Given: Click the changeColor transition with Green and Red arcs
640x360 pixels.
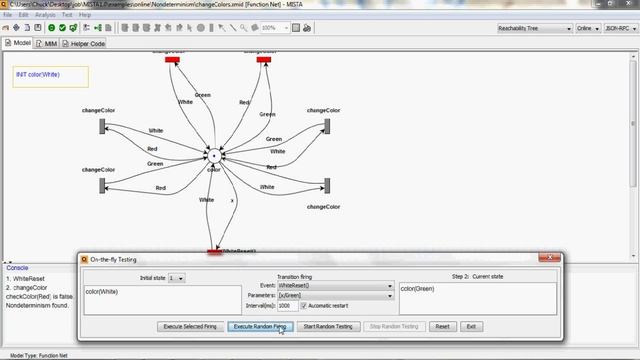Looking at the screenshot, I should (x=102, y=185).
